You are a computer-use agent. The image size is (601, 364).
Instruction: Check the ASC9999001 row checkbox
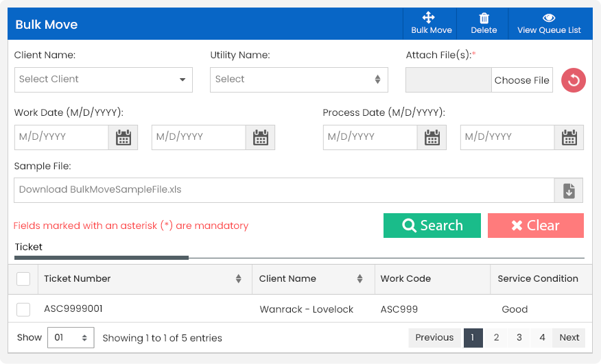pyautogui.click(x=23, y=309)
